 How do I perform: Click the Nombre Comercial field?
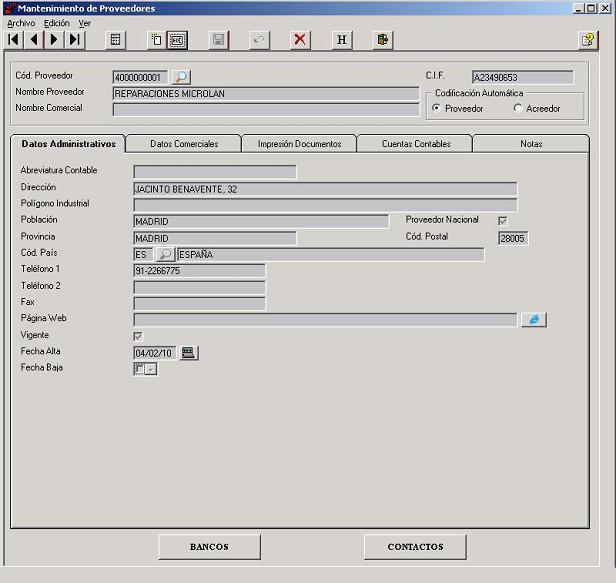(x=266, y=110)
